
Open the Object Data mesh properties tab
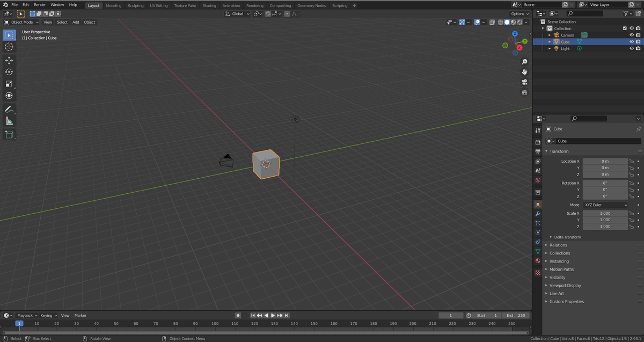click(538, 251)
